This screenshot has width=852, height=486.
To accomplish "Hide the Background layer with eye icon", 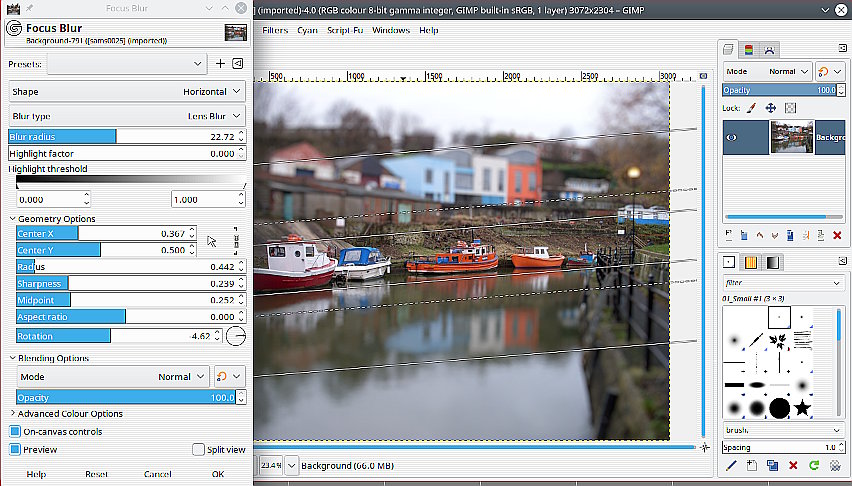I will click(x=732, y=138).
